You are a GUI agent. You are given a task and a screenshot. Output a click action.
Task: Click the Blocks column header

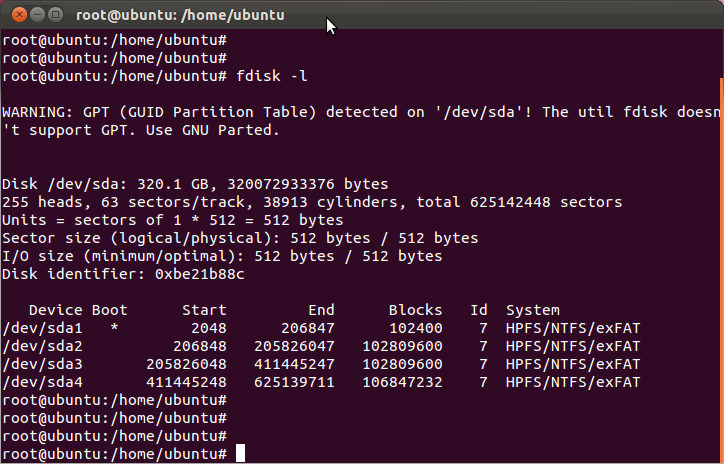[415, 310]
